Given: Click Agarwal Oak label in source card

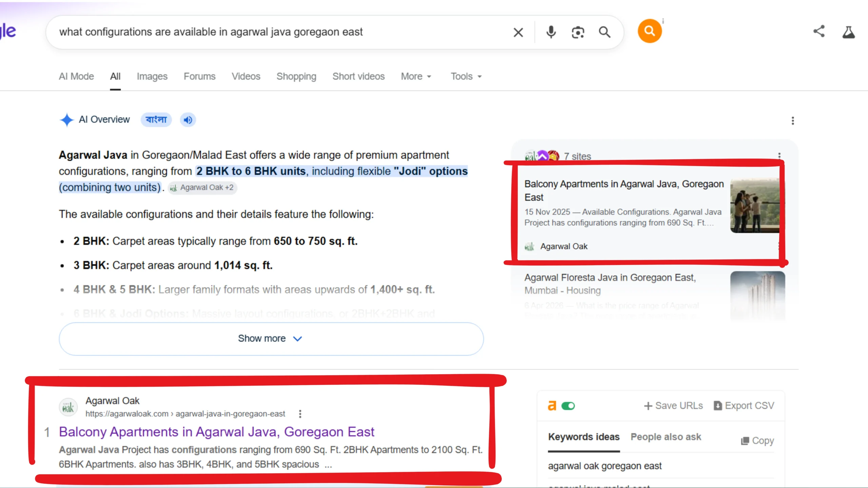Looking at the screenshot, I should (x=564, y=247).
